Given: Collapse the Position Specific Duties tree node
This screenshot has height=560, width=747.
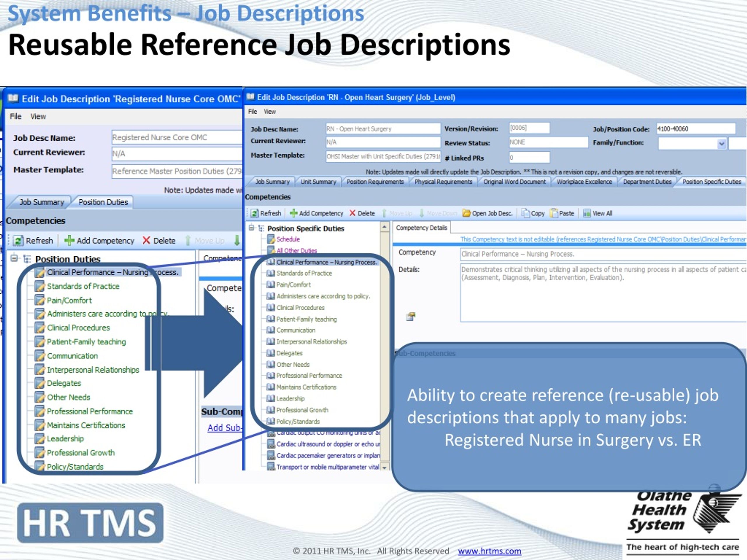Looking at the screenshot, I should point(252,228).
